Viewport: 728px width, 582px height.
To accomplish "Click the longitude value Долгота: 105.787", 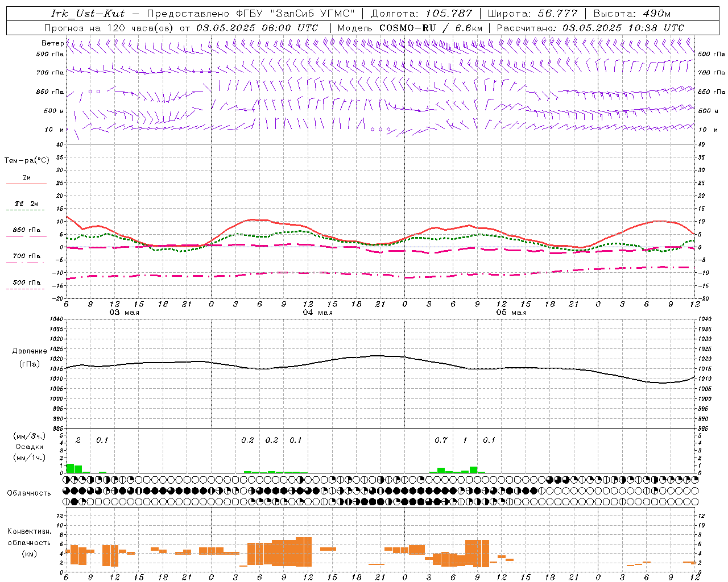I will click(421, 14).
